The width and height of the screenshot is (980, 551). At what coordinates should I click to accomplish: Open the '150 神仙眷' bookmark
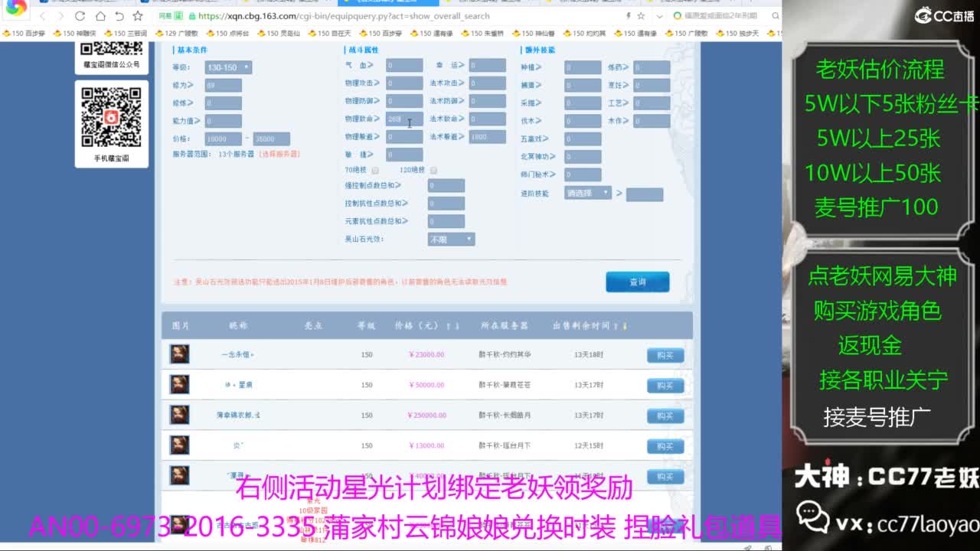pos(533,33)
